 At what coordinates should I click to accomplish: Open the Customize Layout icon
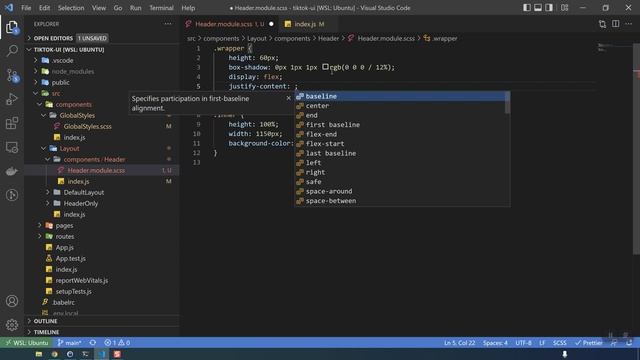point(564,8)
